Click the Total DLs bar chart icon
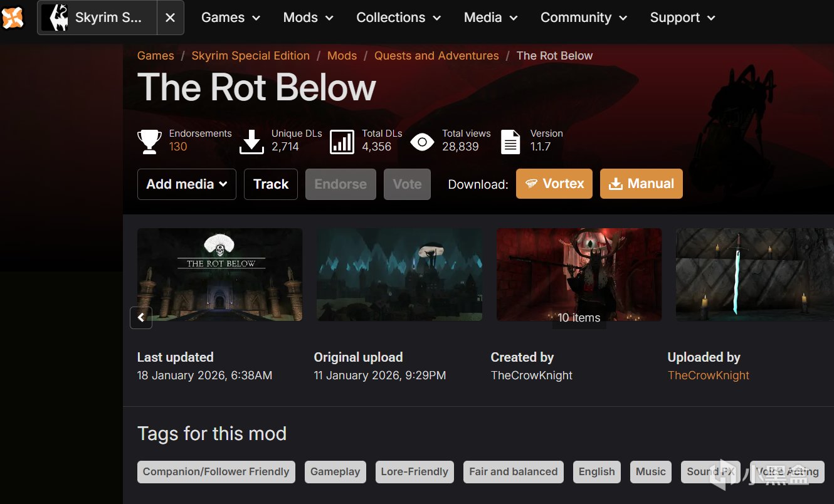The image size is (834, 504). (x=342, y=141)
